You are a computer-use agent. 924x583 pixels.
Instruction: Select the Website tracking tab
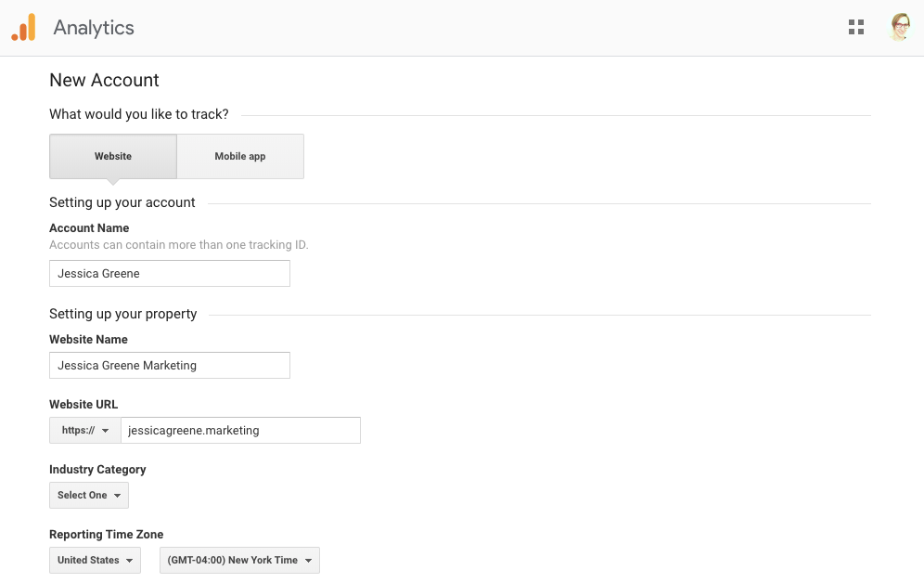[113, 156]
